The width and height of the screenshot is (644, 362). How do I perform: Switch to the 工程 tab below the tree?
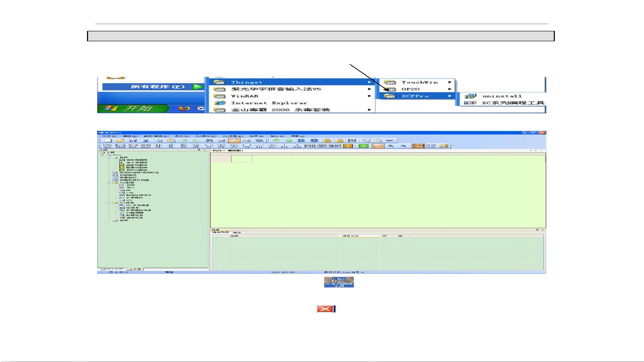[134, 270]
